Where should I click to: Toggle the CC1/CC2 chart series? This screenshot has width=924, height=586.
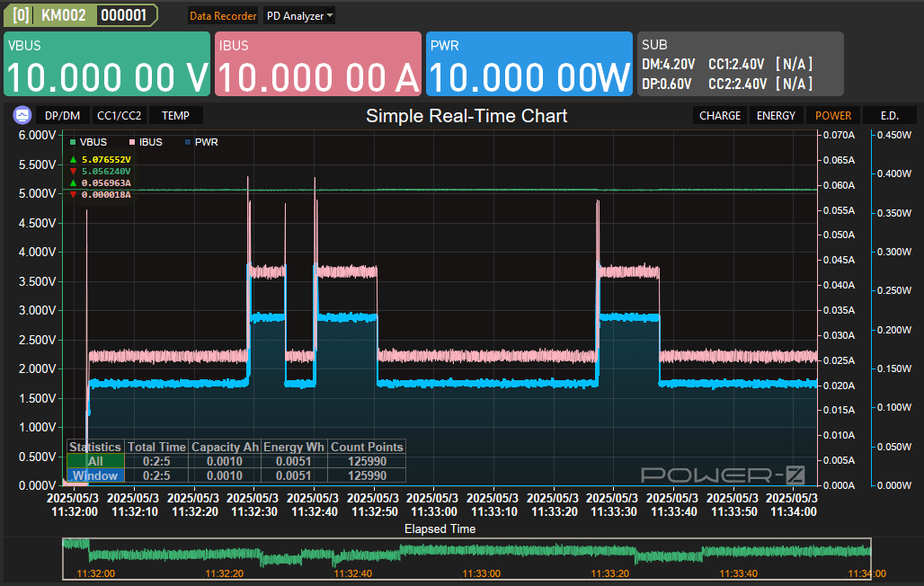click(119, 115)
